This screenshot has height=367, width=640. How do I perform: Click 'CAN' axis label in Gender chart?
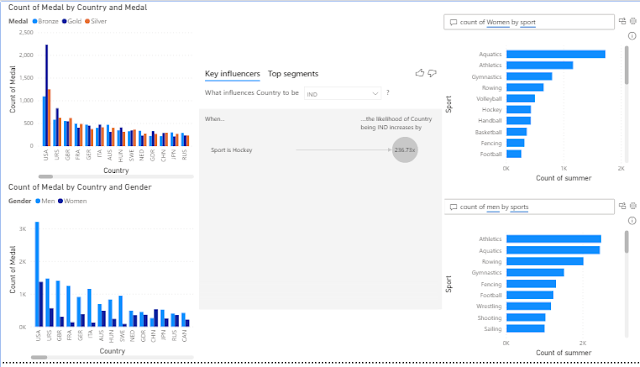point(184,336)
